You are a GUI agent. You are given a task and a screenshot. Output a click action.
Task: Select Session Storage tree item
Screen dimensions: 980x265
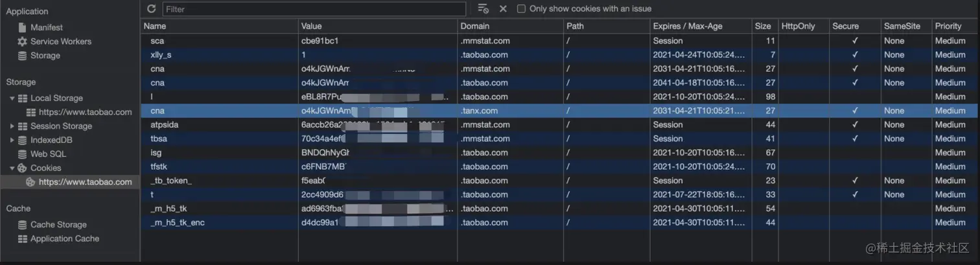pyautogui.click(x=61, y=126)
